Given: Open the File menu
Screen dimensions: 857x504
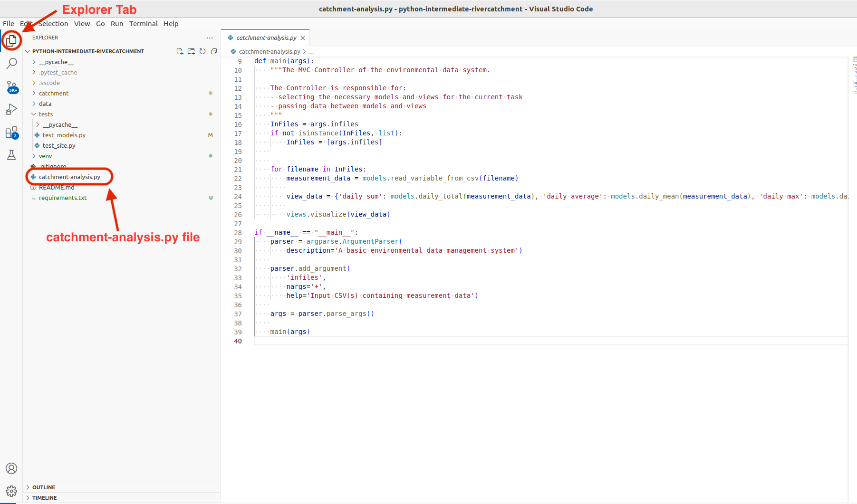Looking at the screenshot, I should click(x=9, y=24).
